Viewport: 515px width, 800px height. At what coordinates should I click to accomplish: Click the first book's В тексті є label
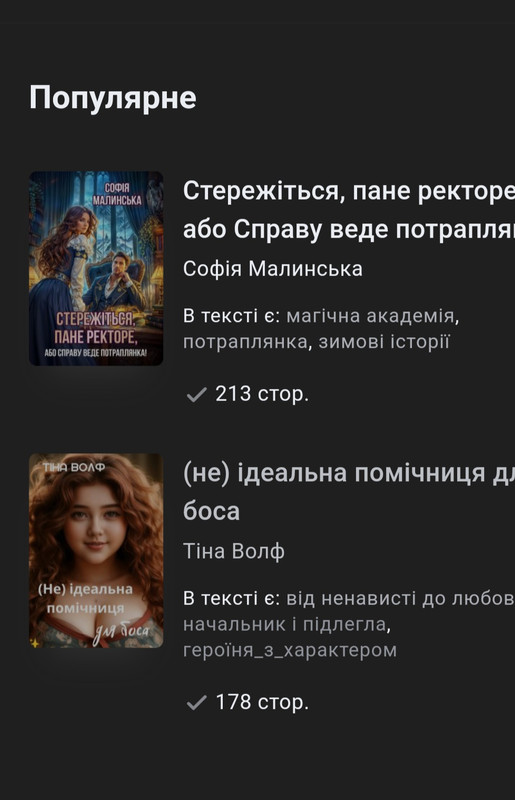coord(231,316)
